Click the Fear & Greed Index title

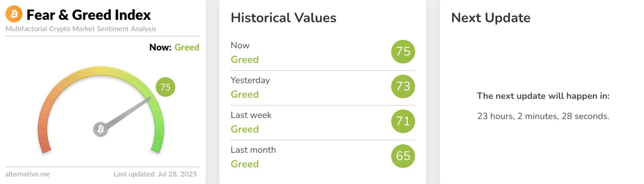coord(89,15)
